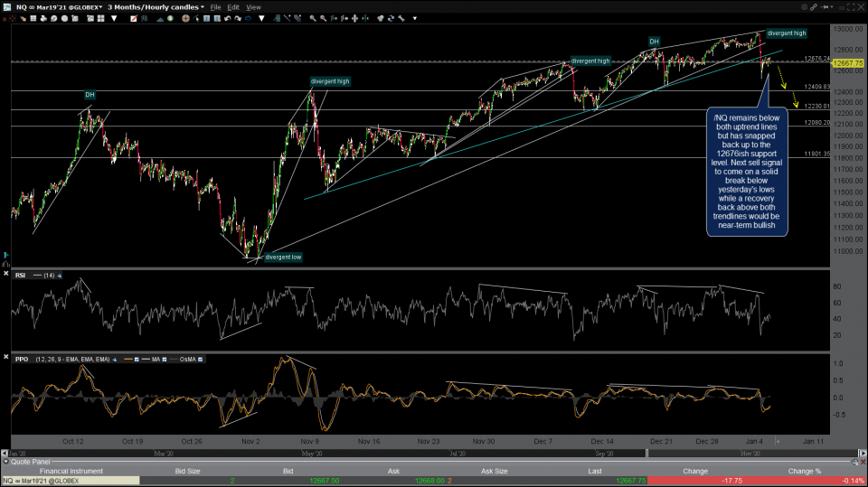Close the PPO indicator panel
Screen dimensions: 868x487
click(5, 358)
